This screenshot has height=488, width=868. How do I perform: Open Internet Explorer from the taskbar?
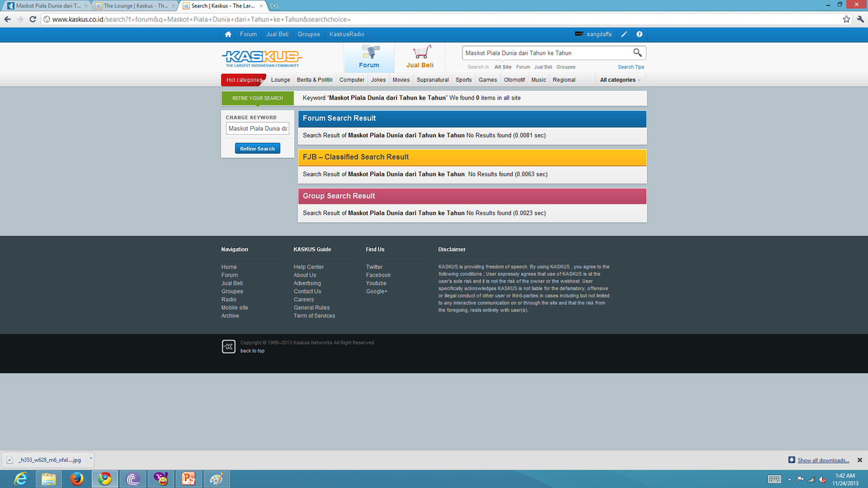pyautogui.click(x=20, y=479)
